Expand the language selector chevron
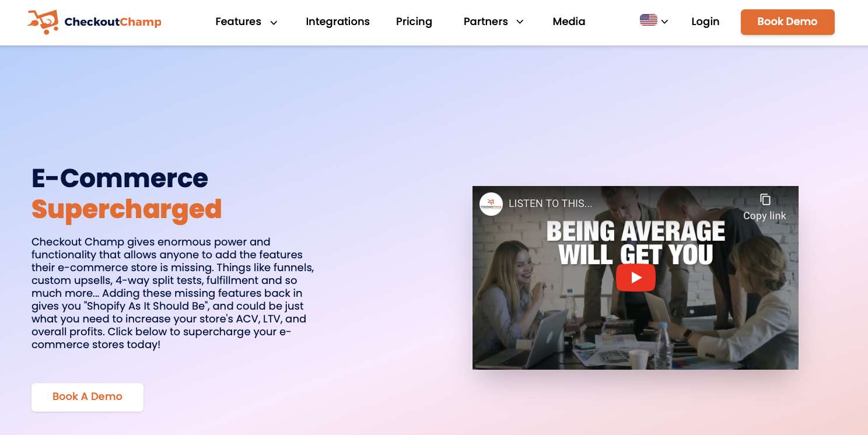Screen dimensions: 868x435 [664, 22]
